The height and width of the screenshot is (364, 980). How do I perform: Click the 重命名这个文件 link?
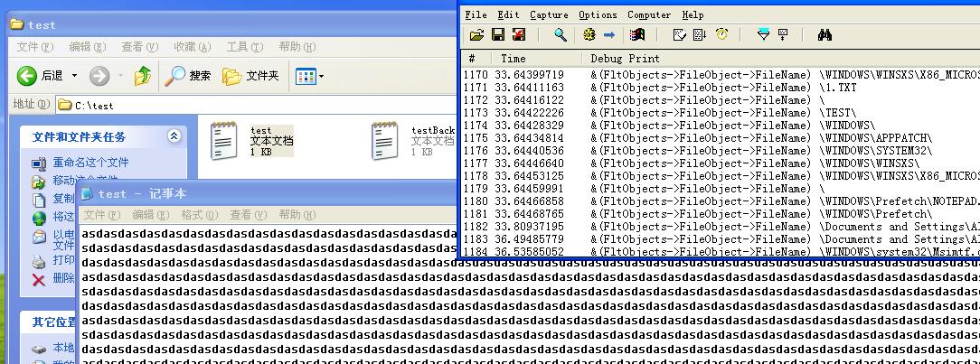[x=90, y=163]
